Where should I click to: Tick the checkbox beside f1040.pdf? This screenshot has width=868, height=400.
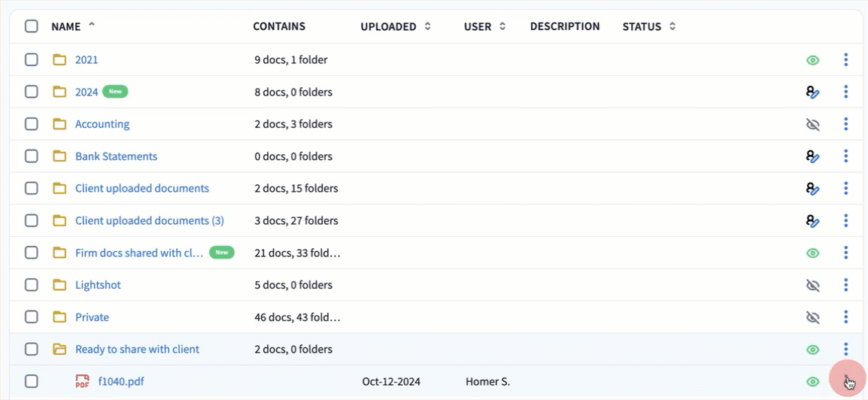coord(31,381)
